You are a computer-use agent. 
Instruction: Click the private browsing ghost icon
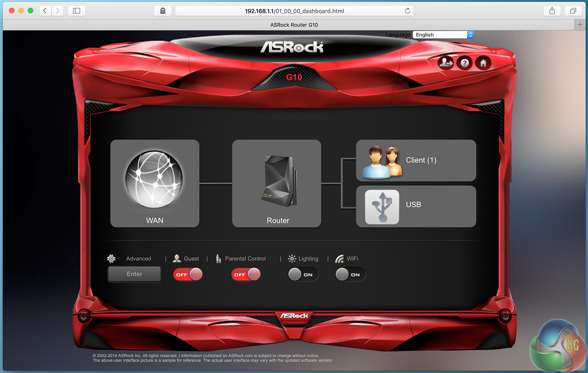(x=163, y=10)
